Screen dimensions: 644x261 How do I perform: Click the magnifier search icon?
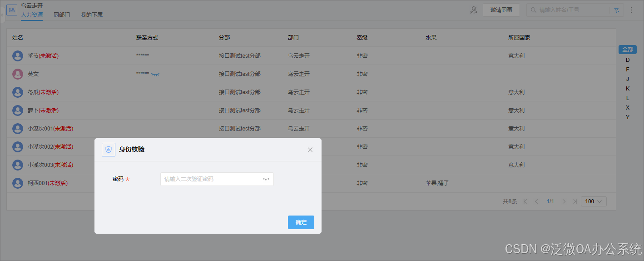533,10
